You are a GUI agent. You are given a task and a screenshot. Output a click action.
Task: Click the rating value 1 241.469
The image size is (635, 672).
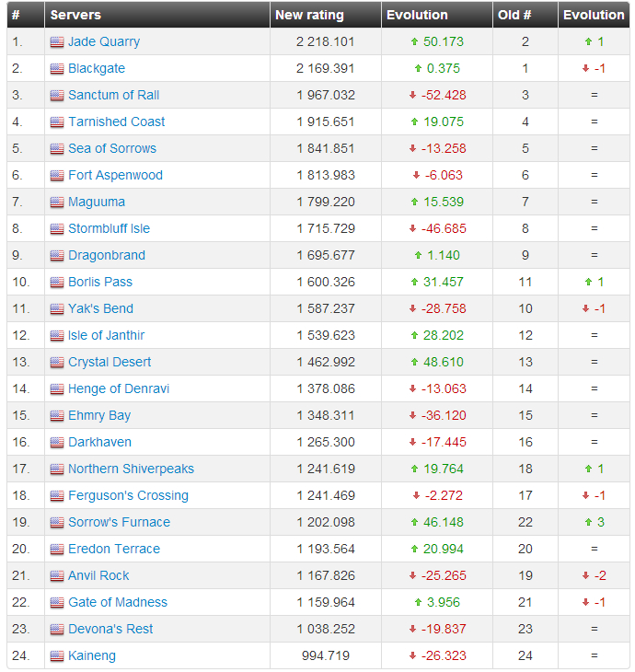326,495
